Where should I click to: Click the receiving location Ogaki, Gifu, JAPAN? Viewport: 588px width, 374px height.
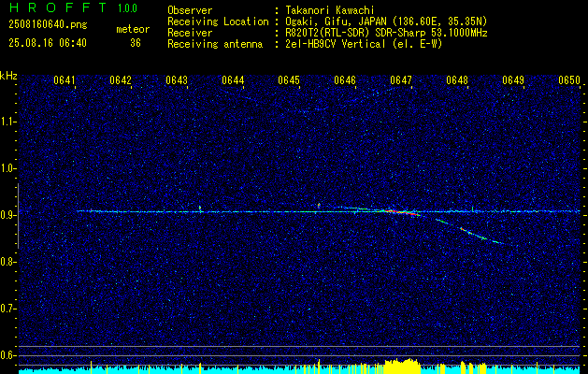pos(337,22)
